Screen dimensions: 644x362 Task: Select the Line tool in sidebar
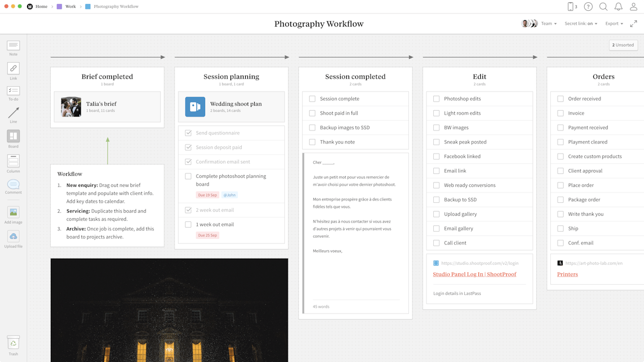(x=13, y=115)
